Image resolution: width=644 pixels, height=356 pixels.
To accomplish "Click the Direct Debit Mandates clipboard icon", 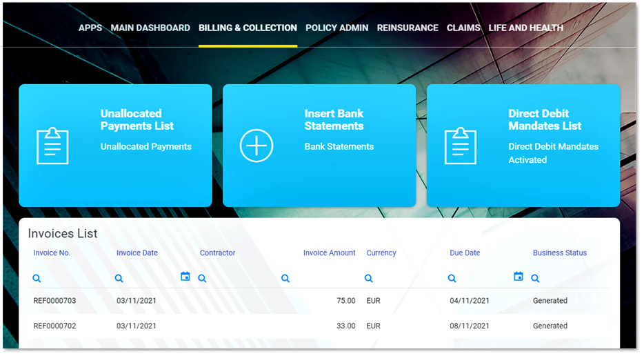I will [x=461, y=146].
